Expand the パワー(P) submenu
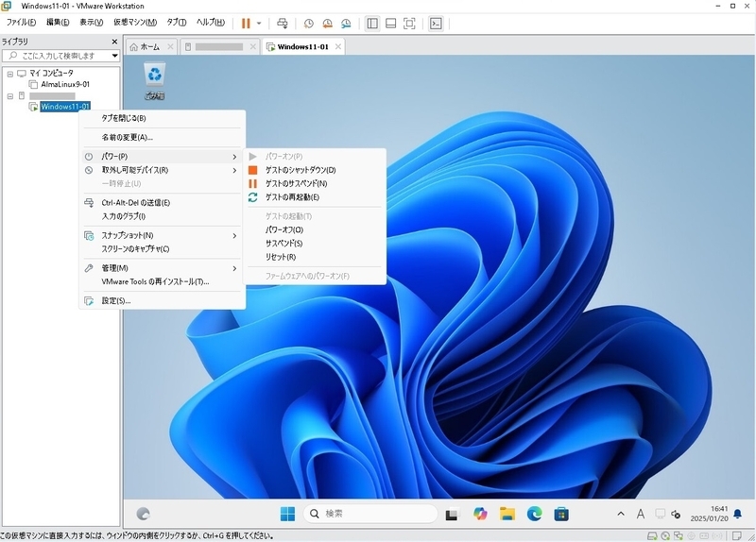The width and height of the screenshot is (756, 542). 162,157
